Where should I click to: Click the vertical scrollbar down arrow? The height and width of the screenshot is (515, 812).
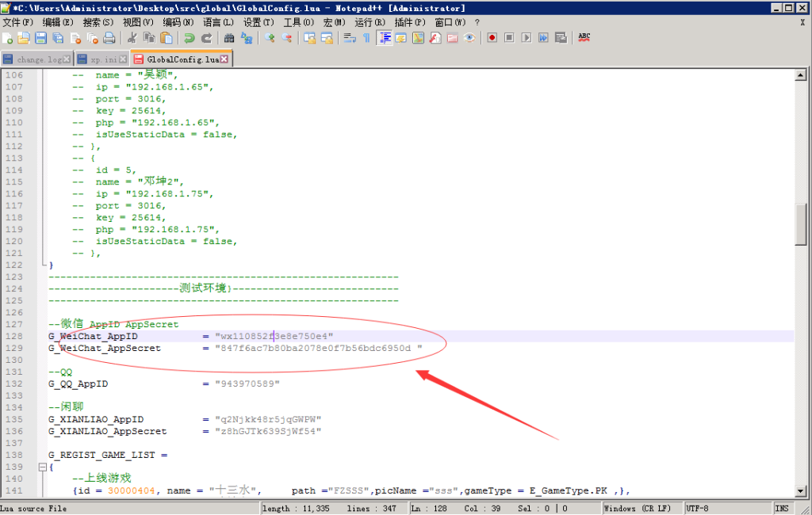[801, 491]
